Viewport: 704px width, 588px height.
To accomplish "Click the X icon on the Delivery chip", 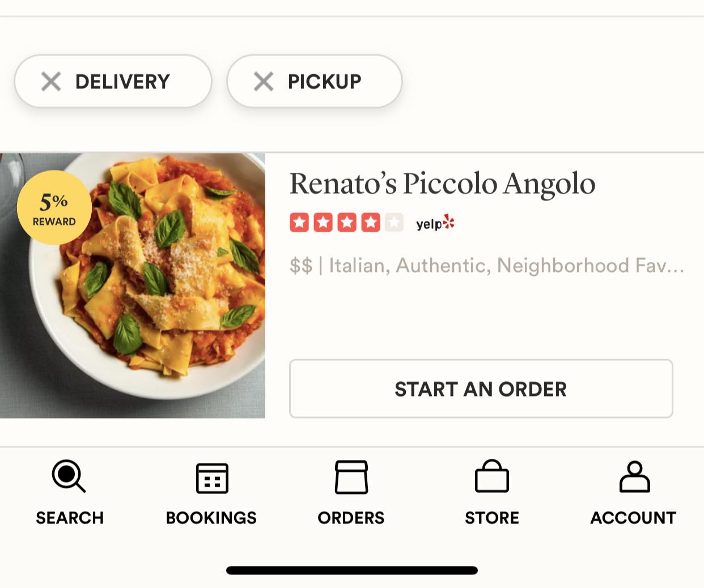I will coord(51,82).
